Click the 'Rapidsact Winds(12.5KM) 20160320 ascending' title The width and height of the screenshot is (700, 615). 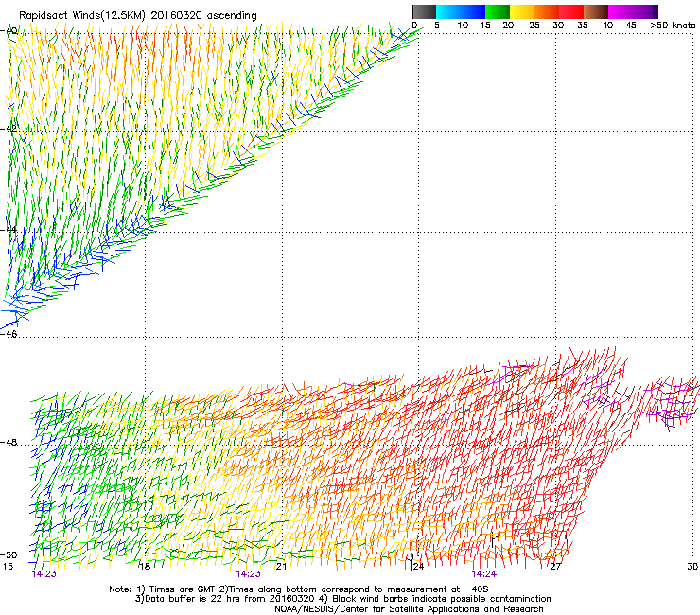(x=138, y=16)
